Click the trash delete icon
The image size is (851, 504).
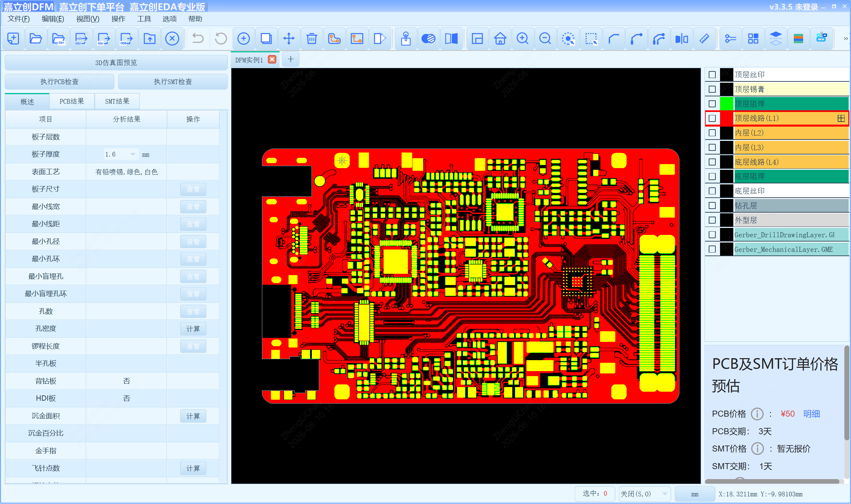(311, 39)
